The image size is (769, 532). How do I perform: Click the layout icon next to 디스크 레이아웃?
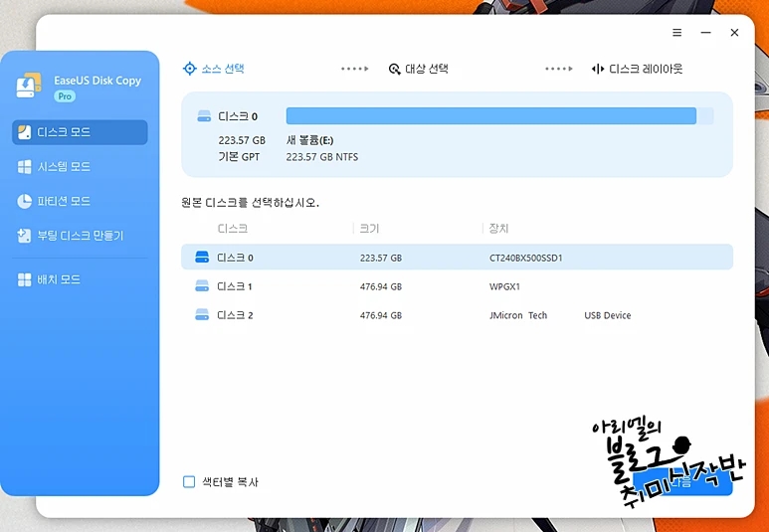597,69
